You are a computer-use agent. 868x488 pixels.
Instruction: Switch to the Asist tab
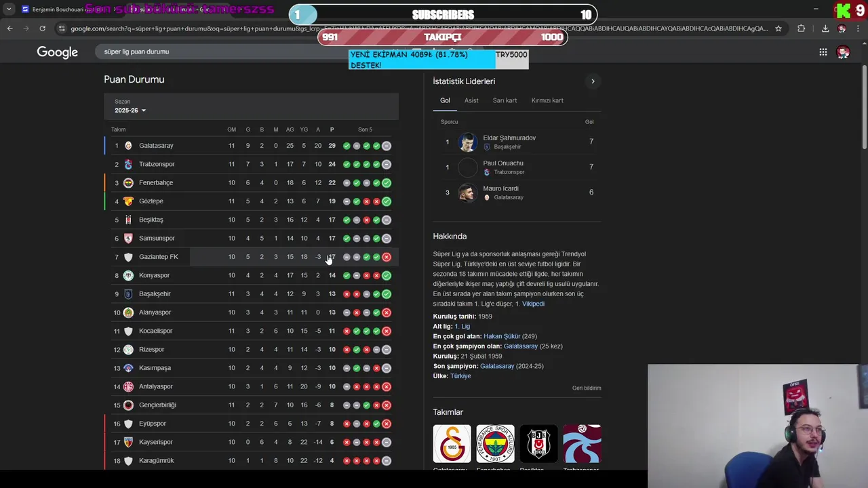tap(471, 100)
